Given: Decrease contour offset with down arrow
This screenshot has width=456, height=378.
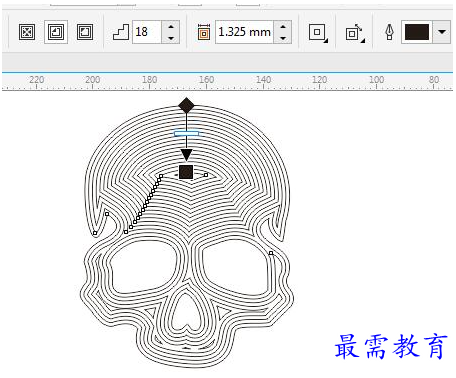Looking at the screenshot, I should coord(283,38).
